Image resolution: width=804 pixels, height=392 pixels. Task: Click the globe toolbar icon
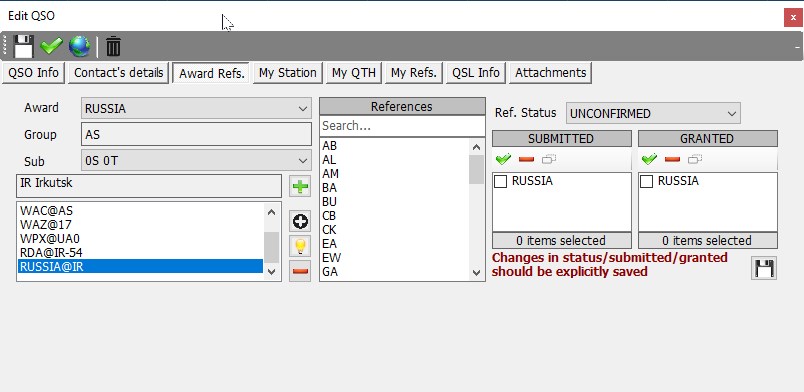pos(79,47)
